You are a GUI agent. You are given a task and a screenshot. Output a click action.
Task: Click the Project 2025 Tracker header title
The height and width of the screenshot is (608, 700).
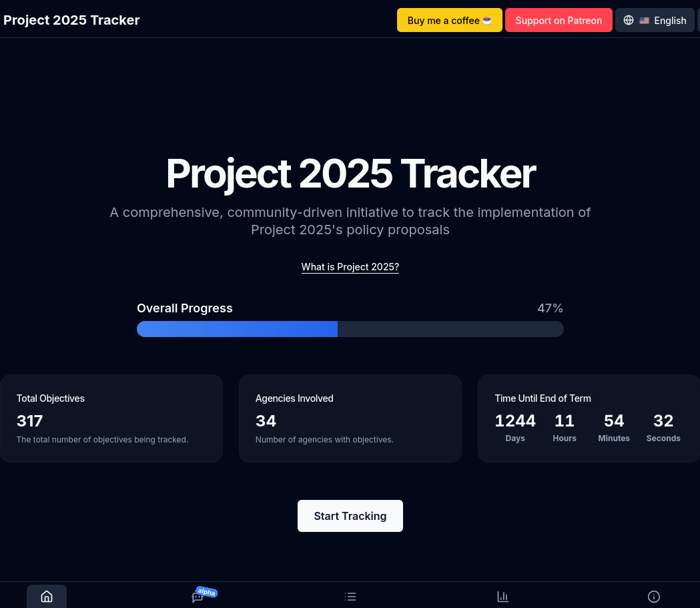(x=71, y=20)
